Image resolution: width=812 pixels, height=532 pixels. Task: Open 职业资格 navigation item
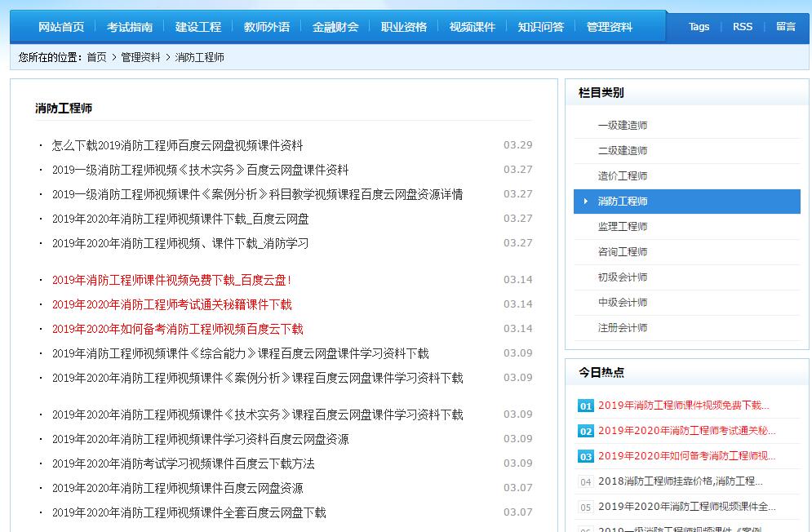pyautogui.click(x=404, y=27)
